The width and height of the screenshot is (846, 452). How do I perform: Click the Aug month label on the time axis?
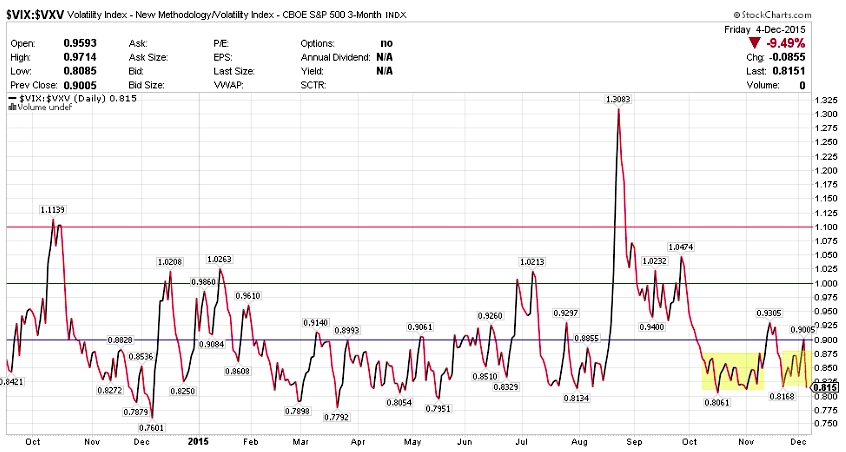[x=579, y=442]
